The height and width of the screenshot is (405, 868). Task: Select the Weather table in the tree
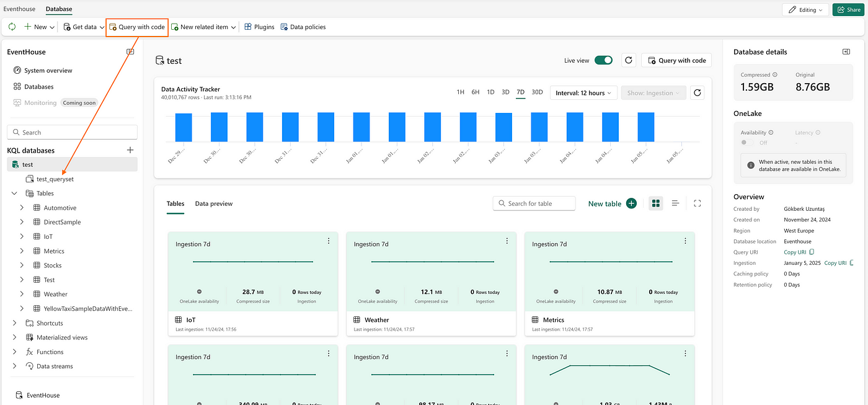click(x=55, y=294)
